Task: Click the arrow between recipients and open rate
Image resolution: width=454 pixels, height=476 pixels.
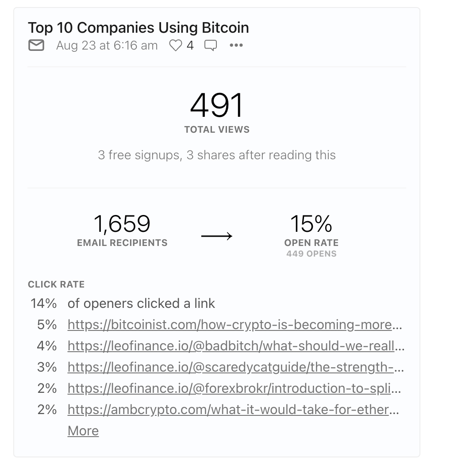Action: click(x=217, y=236)
